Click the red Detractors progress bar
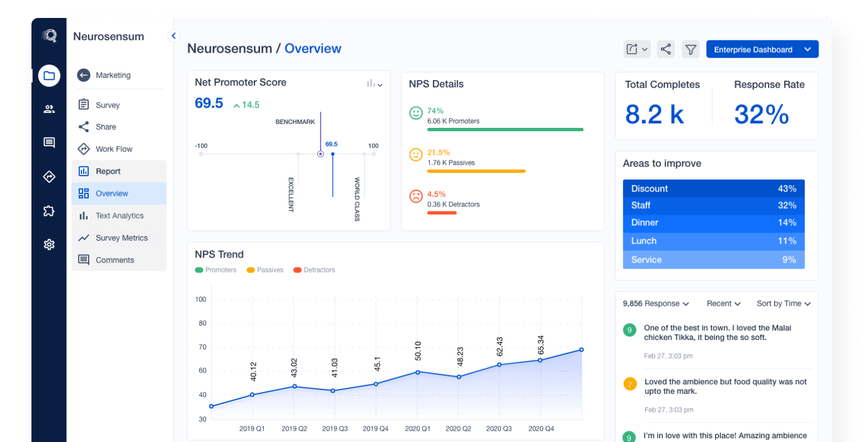Screen dimensions: 868x442 point(442,213)
